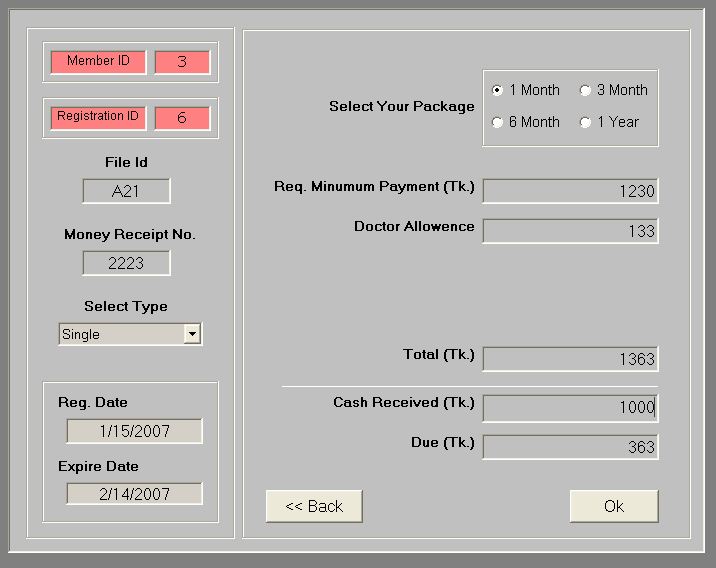Click the Cash Received (Tk.) field
Viewport: 716px width, 568px height.
coord(570,407)
